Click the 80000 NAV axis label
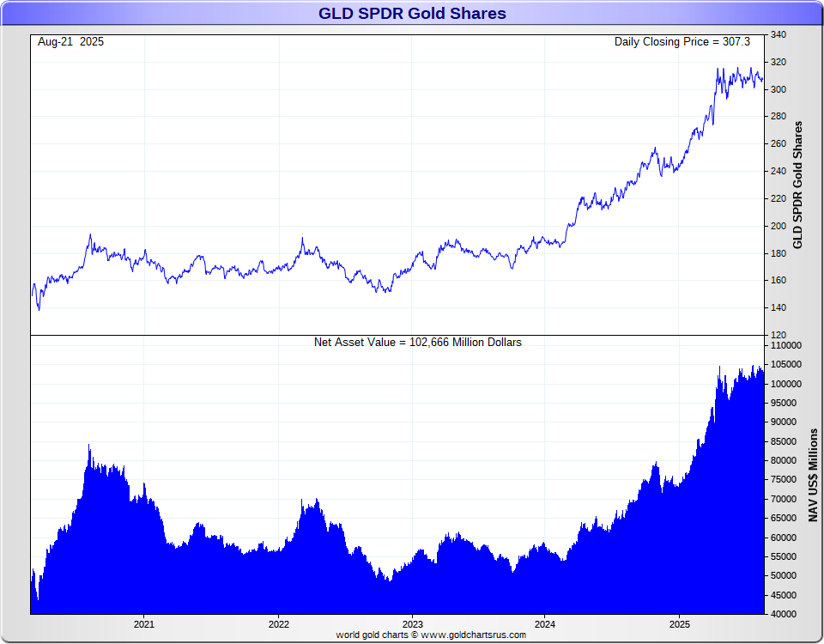 (784, 460)
